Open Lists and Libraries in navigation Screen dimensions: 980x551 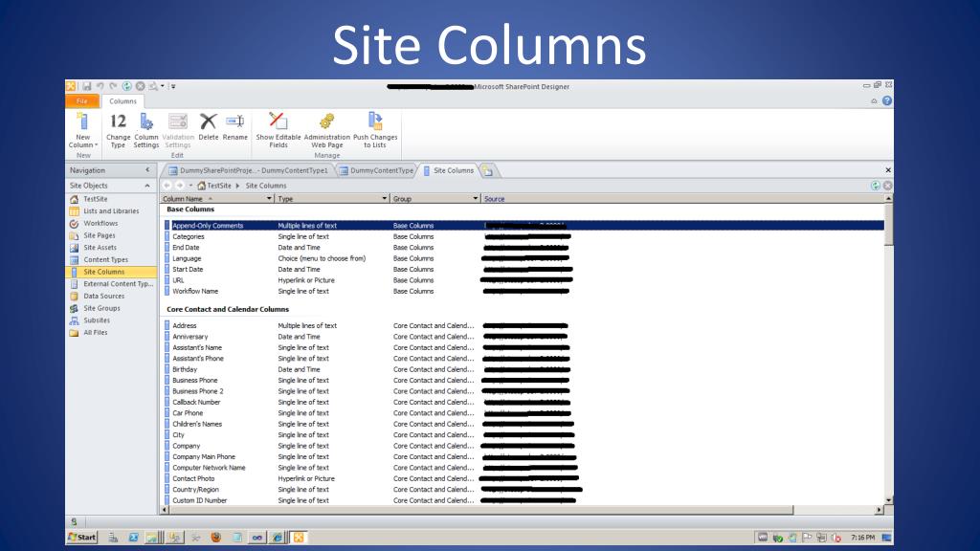pyautogui.click(x=111, y=211)
